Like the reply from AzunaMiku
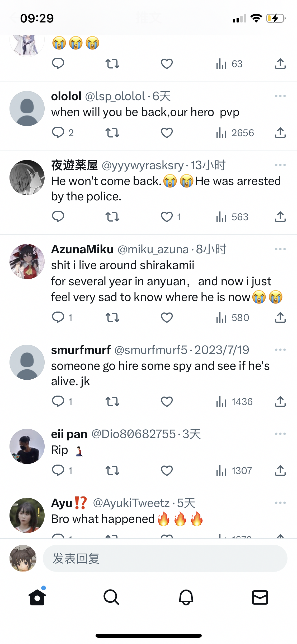 167,318
